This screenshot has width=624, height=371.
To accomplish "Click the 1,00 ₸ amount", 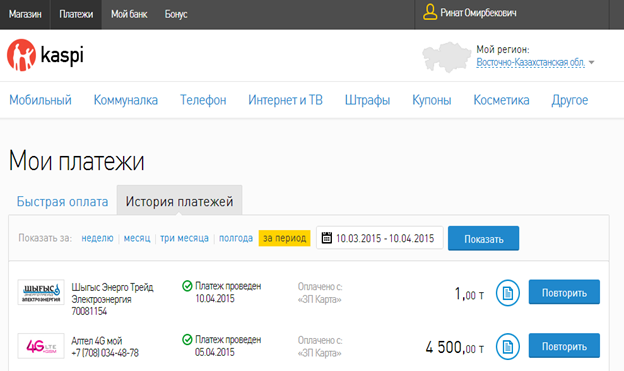I will pyautogui.click(x=470, y=294).
